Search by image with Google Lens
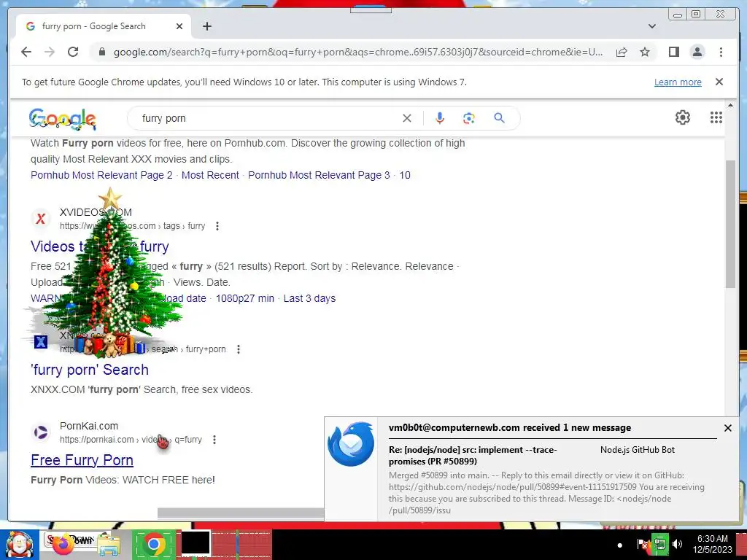 pos(469,118)
